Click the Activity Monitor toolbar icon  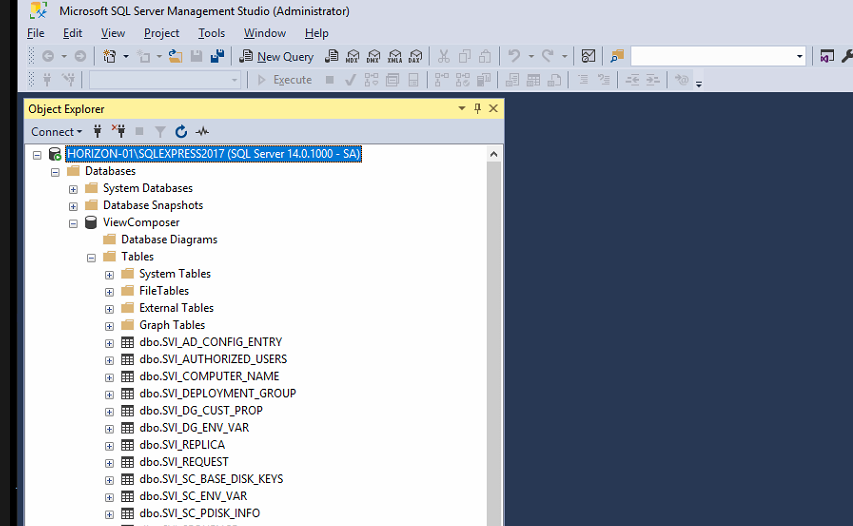pyautogui.click(x=588, y=56)
